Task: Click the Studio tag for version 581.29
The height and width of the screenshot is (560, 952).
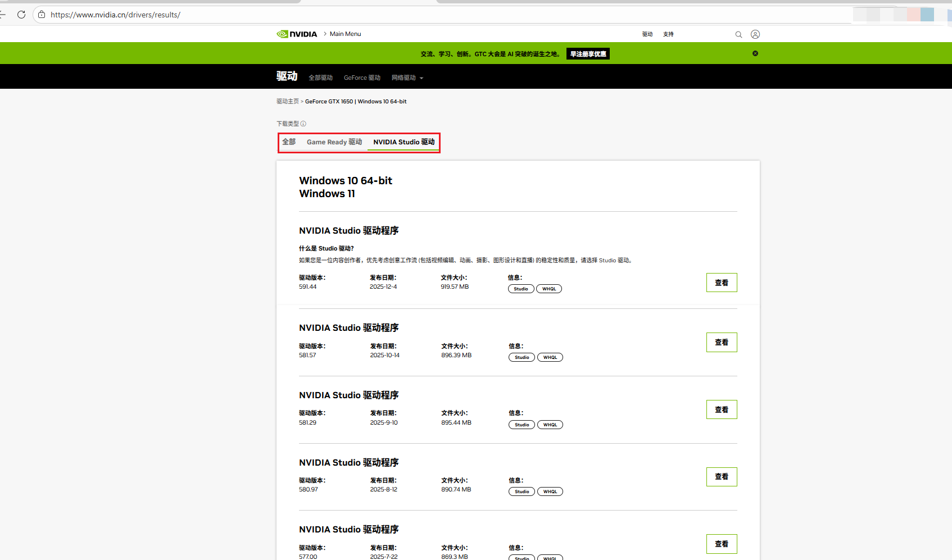Action: coord(522,425)
